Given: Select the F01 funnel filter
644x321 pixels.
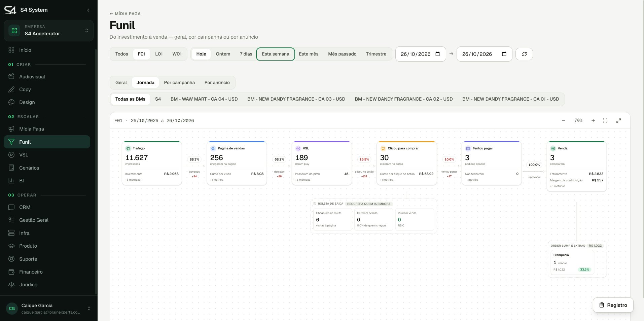Looking at the screenshot, I should [x=142, y=54].
